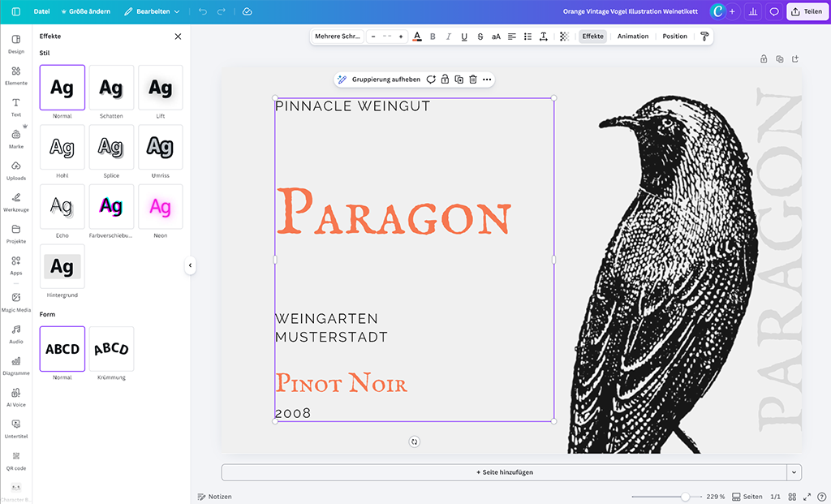Apply the Schatten text style

pos(111,88)
